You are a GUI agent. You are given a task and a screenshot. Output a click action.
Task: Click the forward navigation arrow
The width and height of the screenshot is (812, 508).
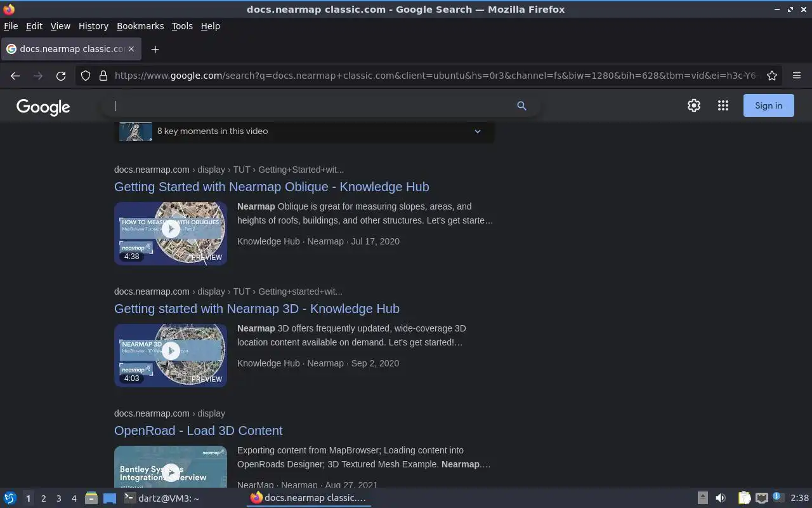click(x=38, y=76)
